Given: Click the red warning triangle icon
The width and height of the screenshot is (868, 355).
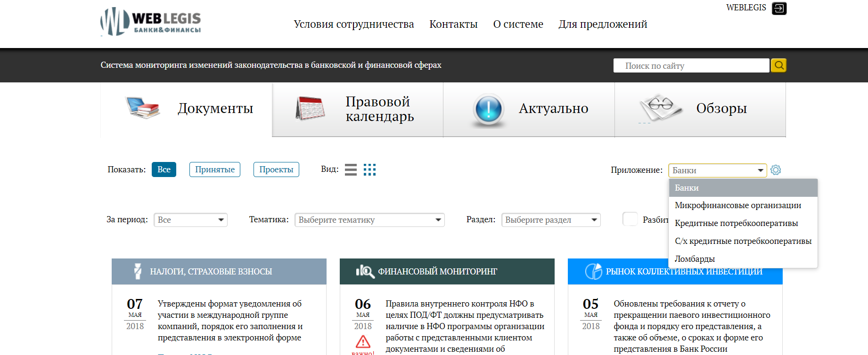Looking at the screenshot, I should pyautogui.click(x=363, y=341).
